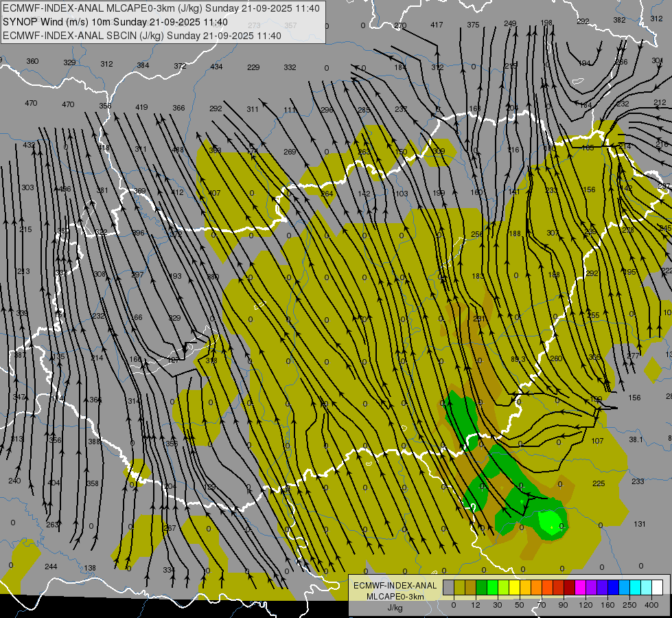
Task: Click the legend value 120
Action: (586, 605)
